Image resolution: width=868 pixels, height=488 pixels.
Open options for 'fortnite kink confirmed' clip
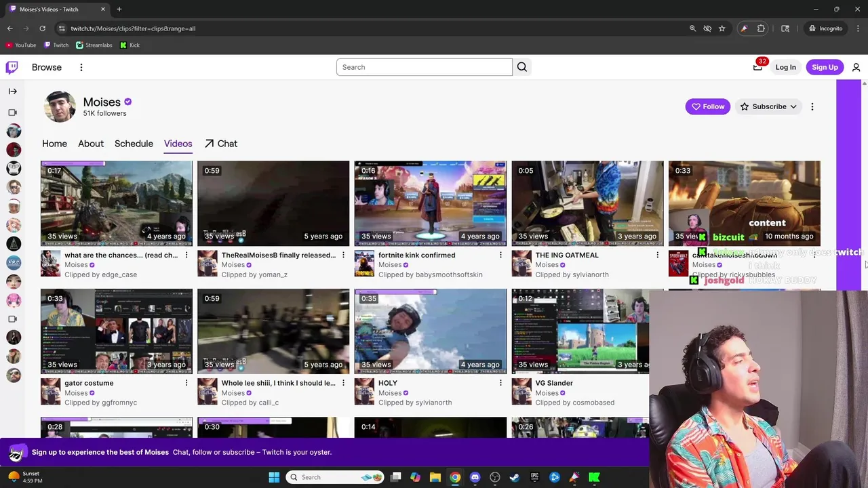500,256
